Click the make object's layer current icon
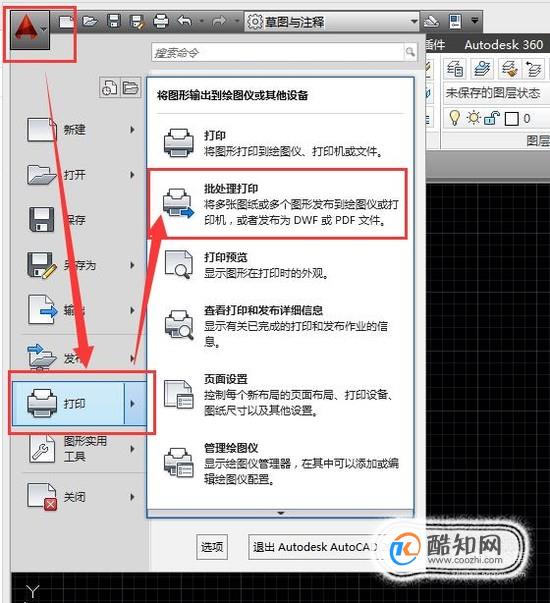This screenshot has width=550, height=603. pos(482,69)
